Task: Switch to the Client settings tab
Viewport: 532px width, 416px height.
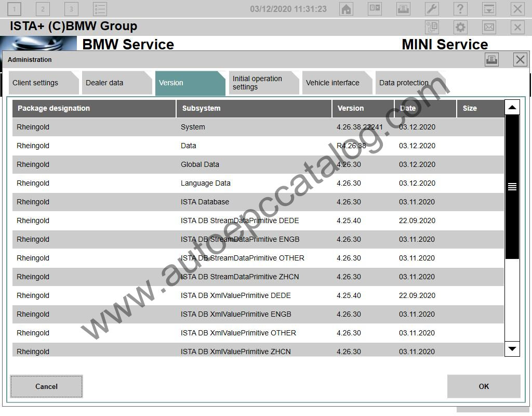Action: [44, 83]
